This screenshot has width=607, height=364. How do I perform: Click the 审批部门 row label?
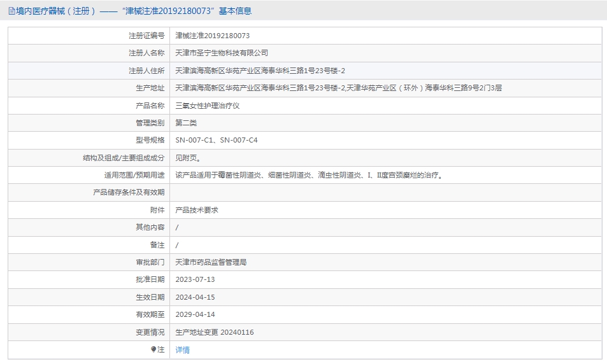[x=150, y=262]
